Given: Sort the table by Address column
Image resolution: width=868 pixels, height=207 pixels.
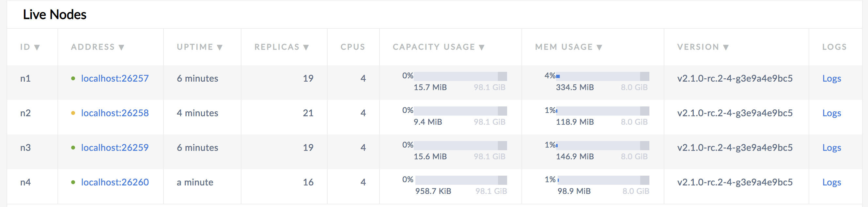Looking at the screenshot, I should (x=97, y=47).
